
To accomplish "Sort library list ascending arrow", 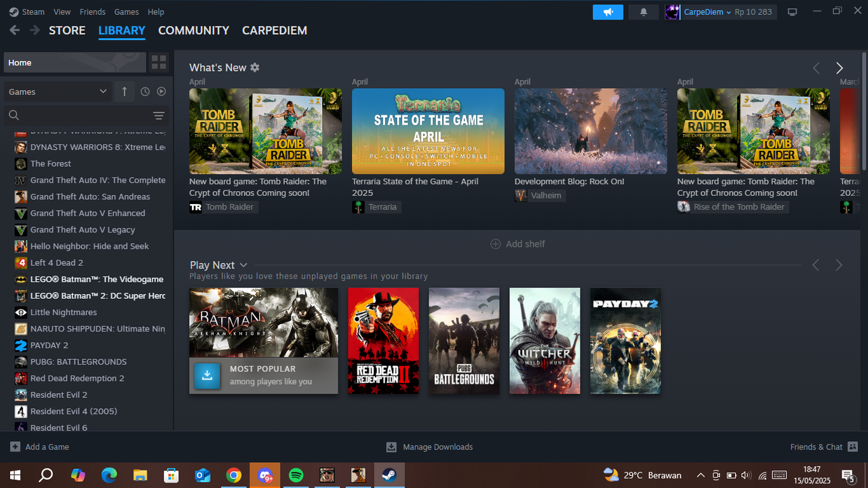I will (x=124, y=91).
